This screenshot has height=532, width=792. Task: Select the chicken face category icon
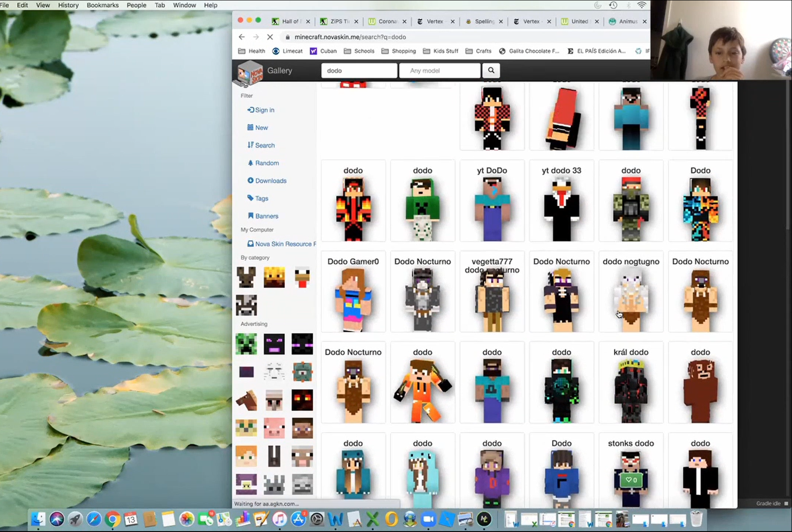coord(302,277)
